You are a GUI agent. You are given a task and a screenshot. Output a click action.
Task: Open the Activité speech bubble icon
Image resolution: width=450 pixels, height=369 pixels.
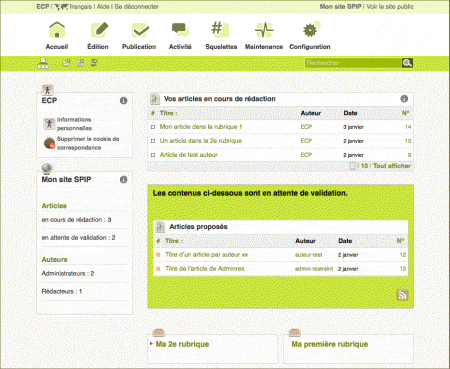pyautogui.click(x=180, y=30)
